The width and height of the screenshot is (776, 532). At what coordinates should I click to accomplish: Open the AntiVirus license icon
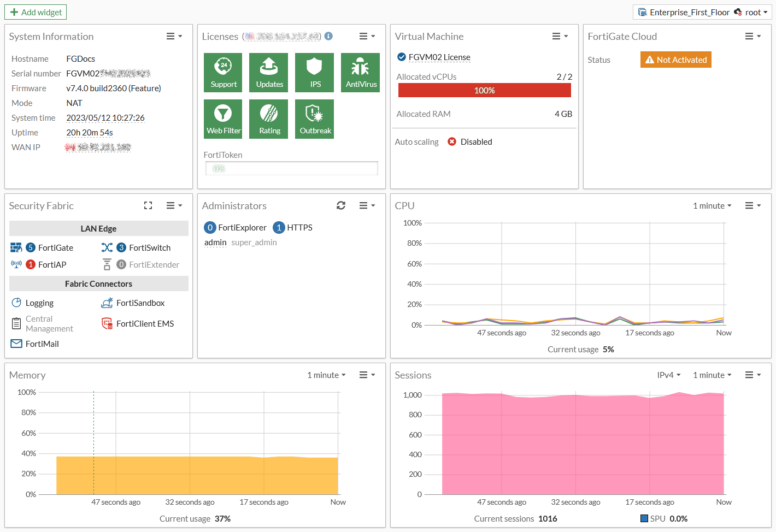[360, 73]
